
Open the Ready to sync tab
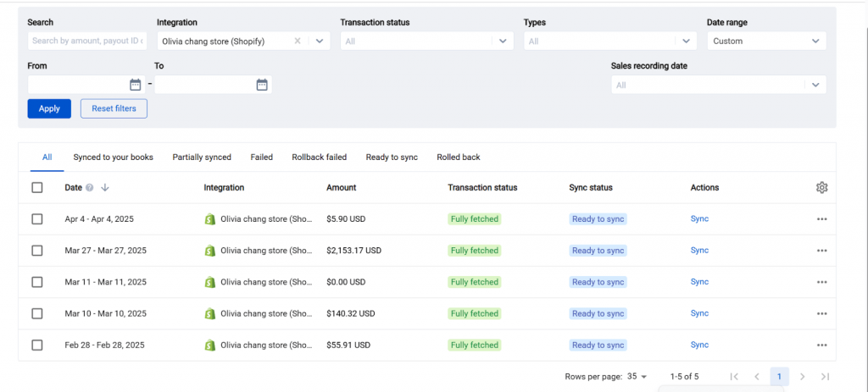click(392, 157)
